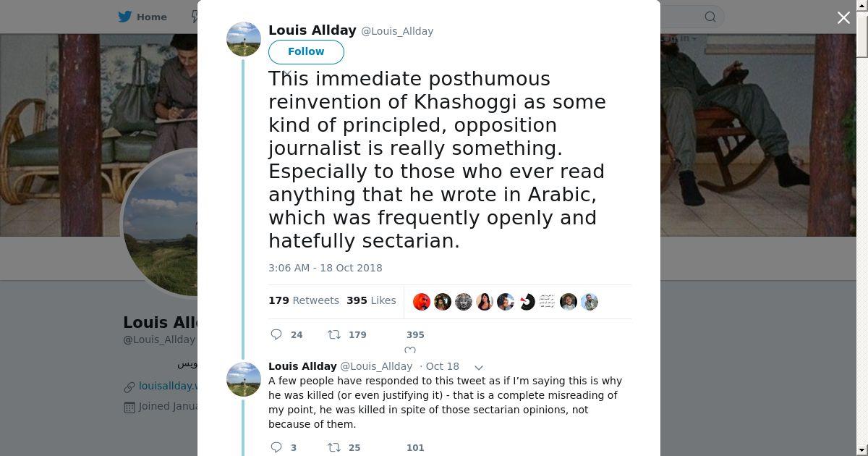
Task: Click the retweet icon showing 179
Action: pyautogui.click(x=334, y=334)
